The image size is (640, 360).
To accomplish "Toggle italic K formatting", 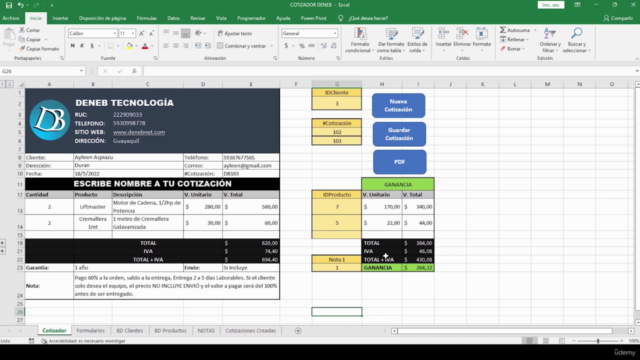I will (x=82, y=46).
